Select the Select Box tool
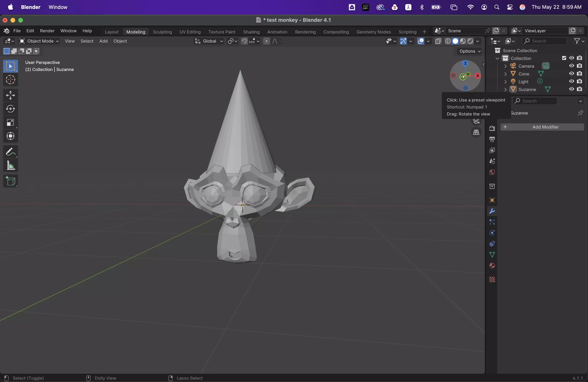Screen dimensions: 588x382 (10, 66)
